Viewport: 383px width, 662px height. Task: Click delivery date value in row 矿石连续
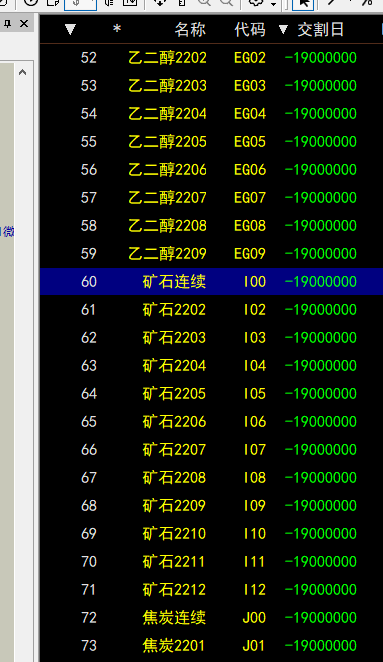321,281
